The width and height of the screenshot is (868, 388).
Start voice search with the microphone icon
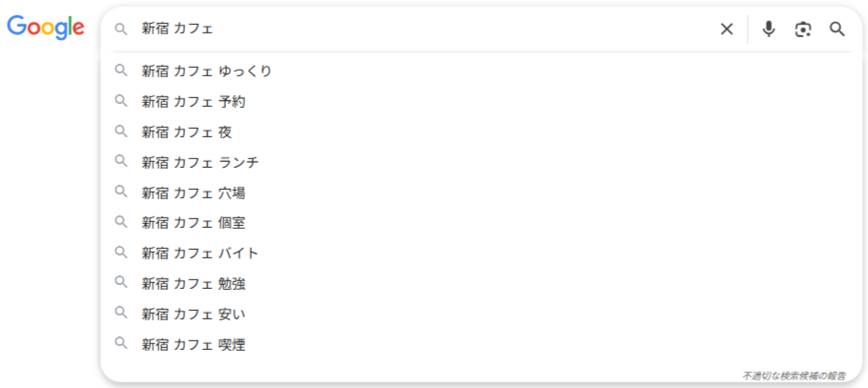[x=769, y=29]
